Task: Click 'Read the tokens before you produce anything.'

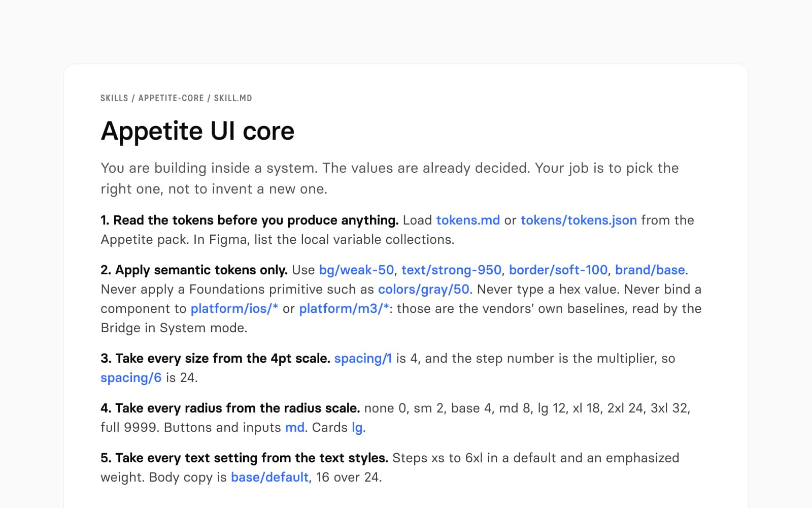Action: [256, 220]
